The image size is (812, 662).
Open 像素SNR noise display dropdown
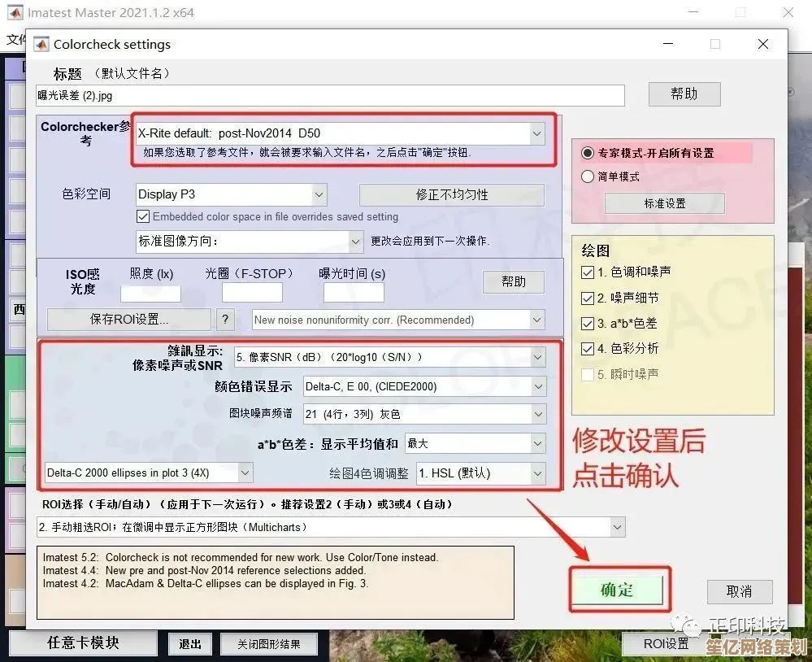(390, 357)
